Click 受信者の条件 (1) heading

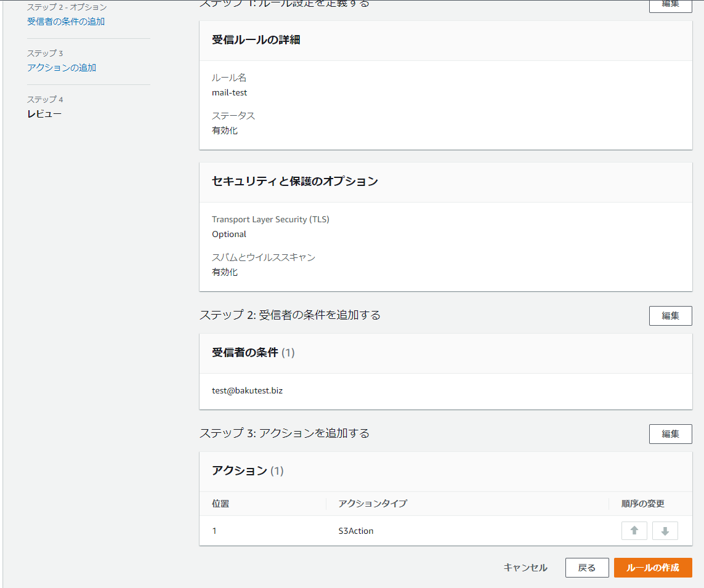tap(253, 352)
